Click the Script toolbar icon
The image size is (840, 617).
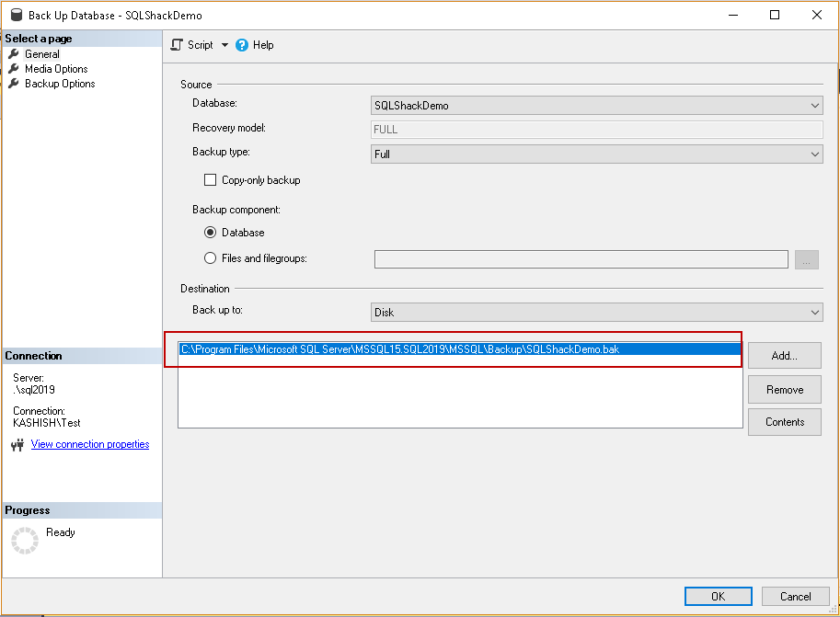click(177, 45)
